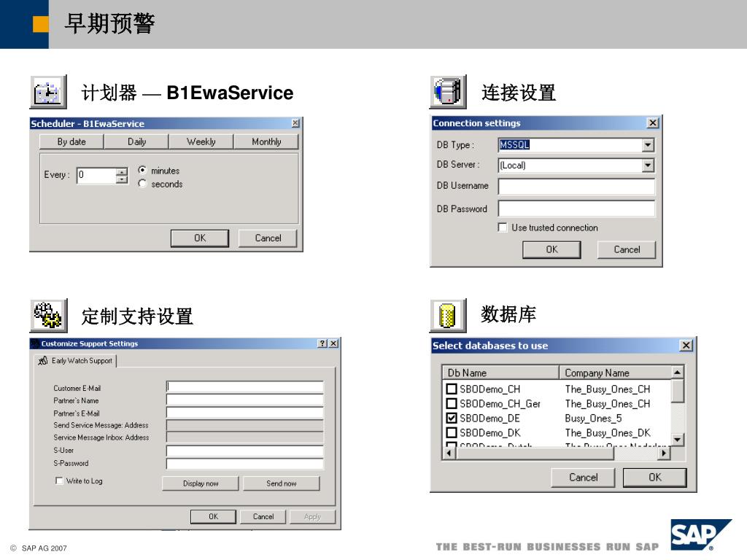Click the Partner's Name field
747x560 pixels.
245,400
